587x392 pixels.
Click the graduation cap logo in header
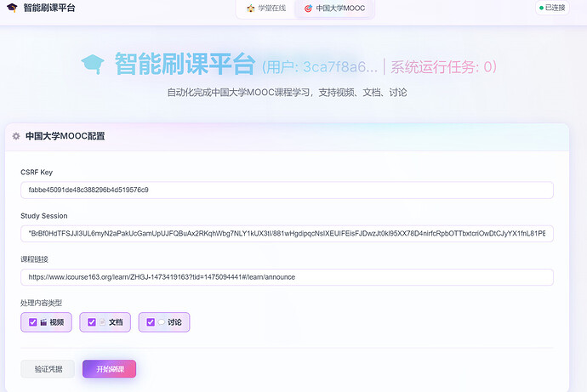(x=13, y=8)
